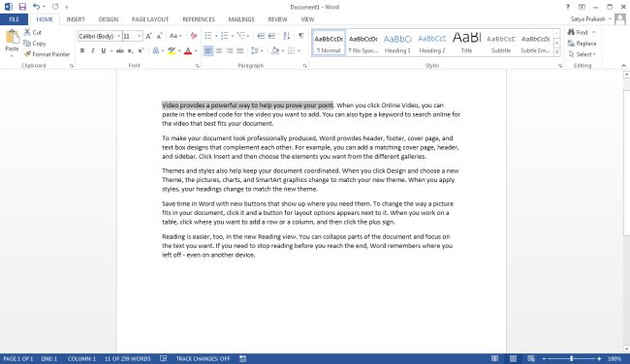Show paragraph marks
This screenshot has width=630, height=364.
[300, 36]
